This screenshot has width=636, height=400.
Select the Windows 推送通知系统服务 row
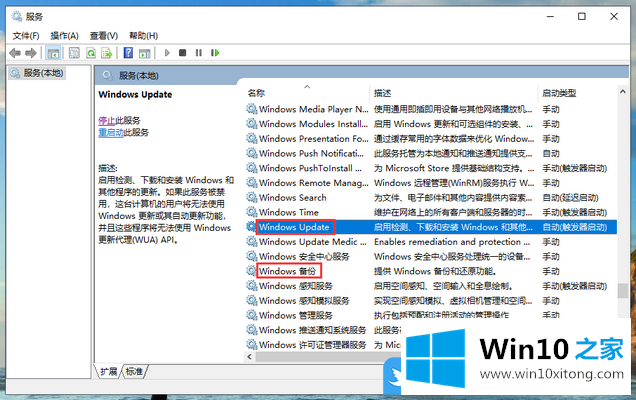pos(323,330)
